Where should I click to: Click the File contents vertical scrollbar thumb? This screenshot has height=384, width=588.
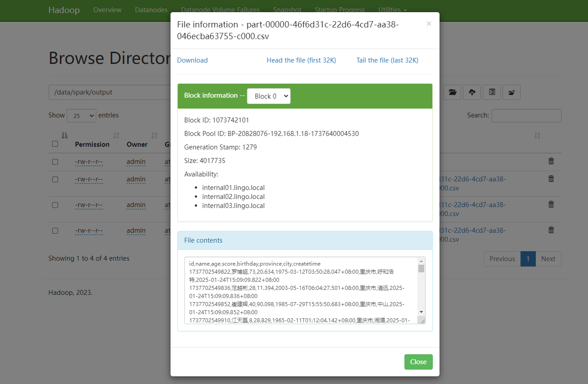421,269
